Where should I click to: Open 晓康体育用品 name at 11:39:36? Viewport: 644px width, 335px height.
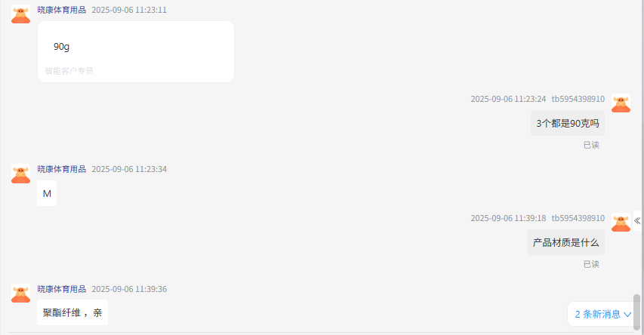pyautogui.click(x=62, y=289)
